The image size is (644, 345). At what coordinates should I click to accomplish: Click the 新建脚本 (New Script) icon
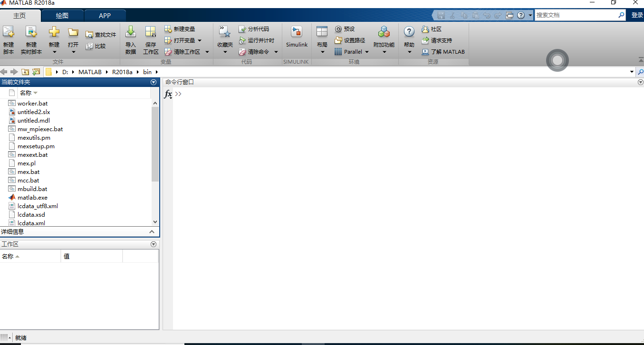[8, 32]
